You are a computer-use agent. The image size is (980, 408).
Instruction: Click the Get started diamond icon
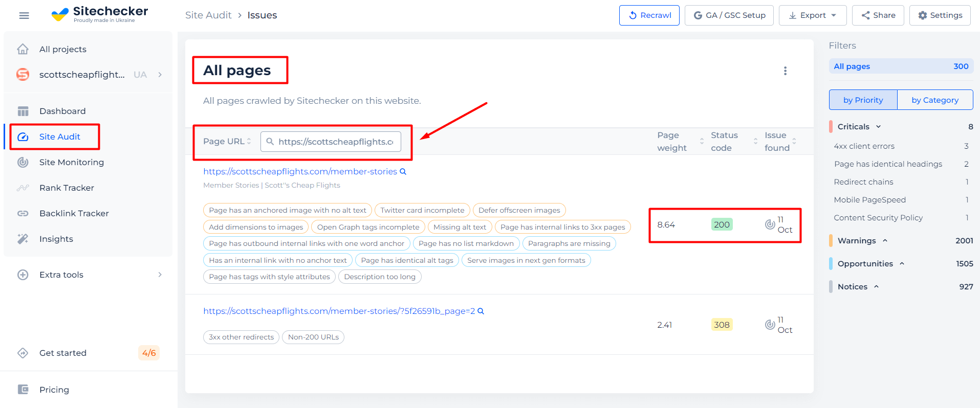click(x=23, y=353)
